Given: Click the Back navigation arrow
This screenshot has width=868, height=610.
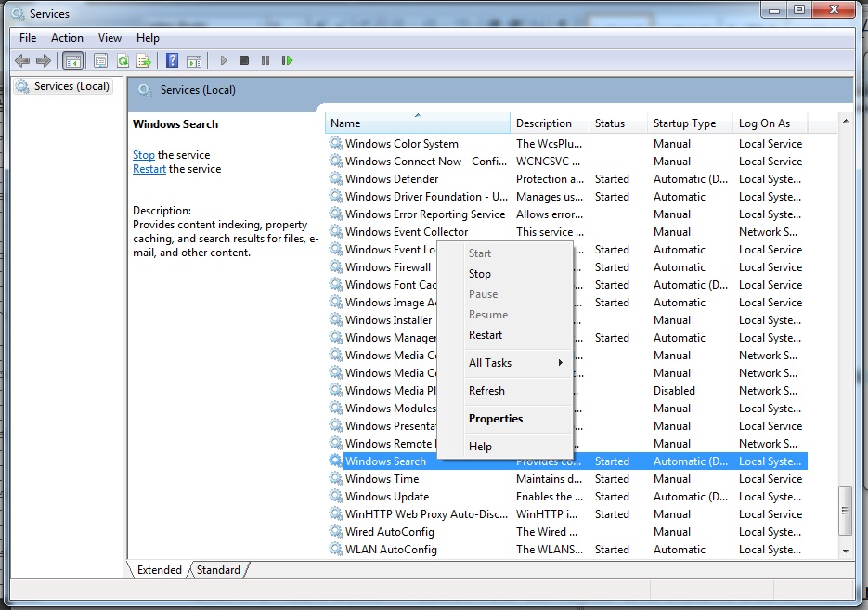Looking at the screenshot, I should click(21, 59).
